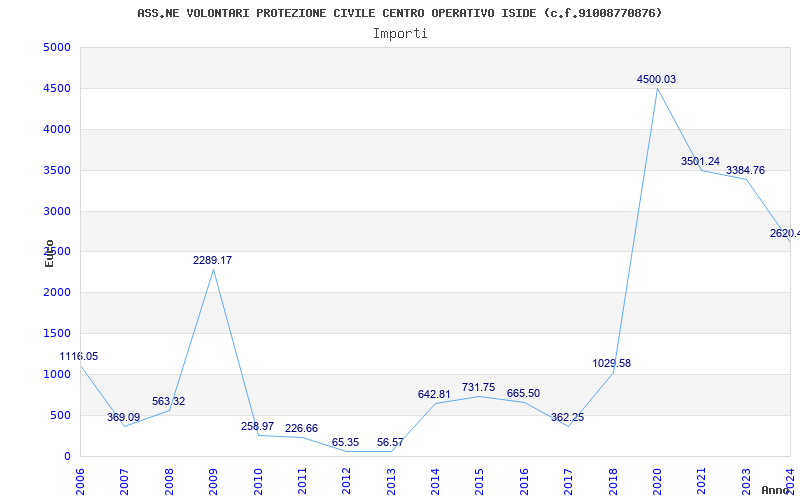800x500 pixels.
Task: Pick the 731.75 data label
Action: click(x=478, y=388)
